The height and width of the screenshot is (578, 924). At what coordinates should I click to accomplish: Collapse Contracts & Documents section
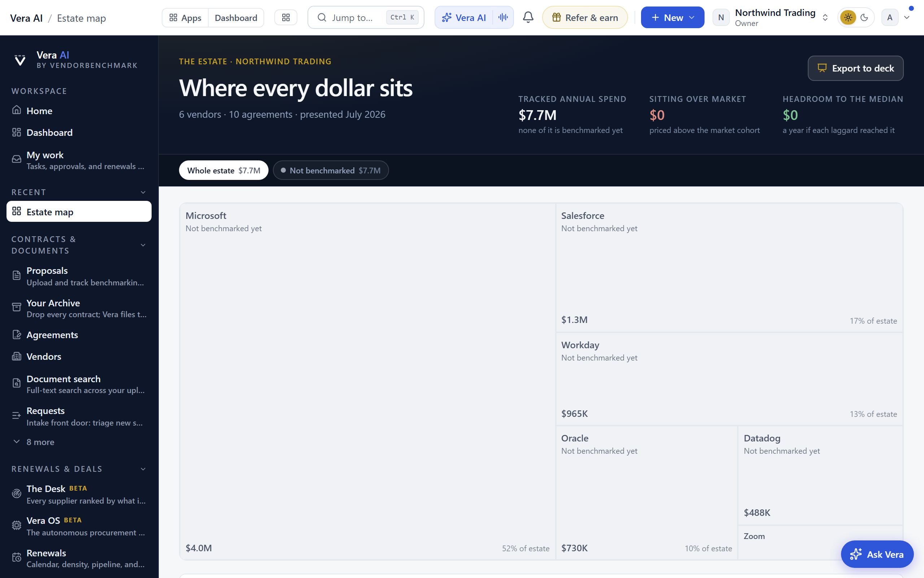click(143, 245)
